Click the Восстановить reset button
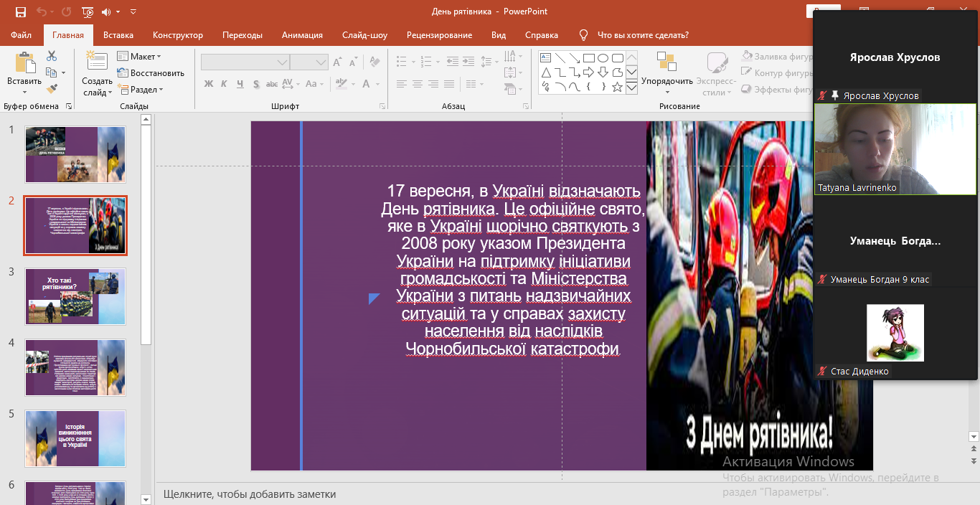 [151, 72]
